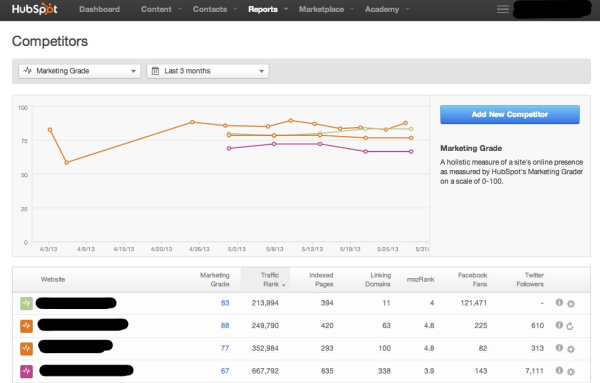
Task: Click the Indexed Pages value 835
Action: pyautogui.click(x=327, y=371)
